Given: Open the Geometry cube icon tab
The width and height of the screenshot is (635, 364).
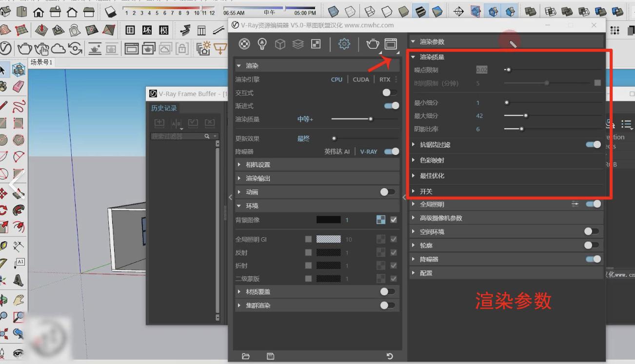Looking at the screenshot, I should point(280,44).
